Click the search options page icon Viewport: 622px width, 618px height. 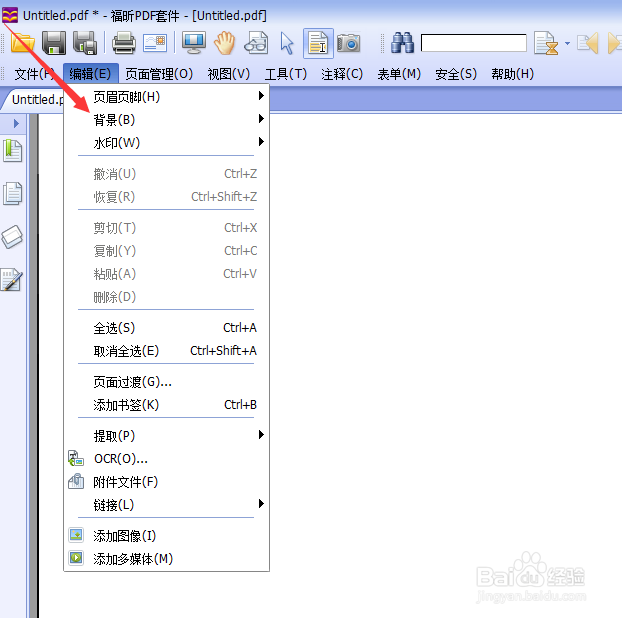(546, 43)
